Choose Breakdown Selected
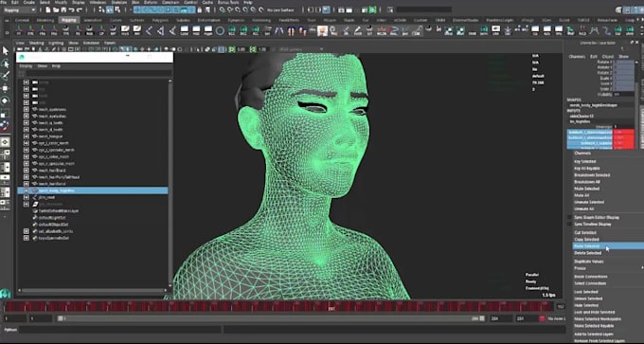This screenshot has width=644, height=344. [x=592, y=175]
